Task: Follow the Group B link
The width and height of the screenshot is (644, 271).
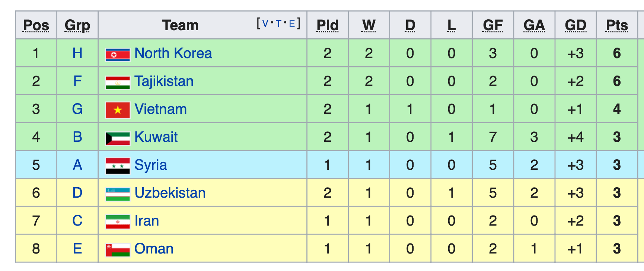Action: pyautogui.click(x=77, y=137)
